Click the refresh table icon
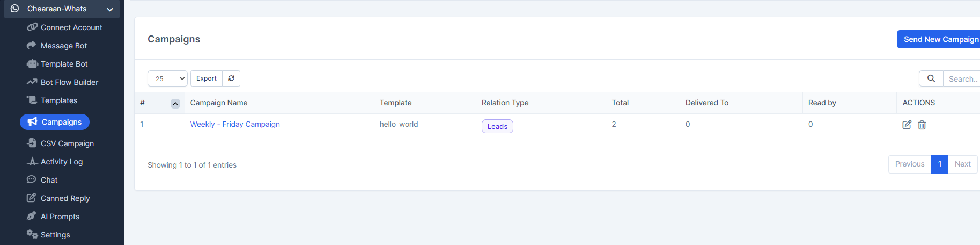 click(x=231, y=78)
